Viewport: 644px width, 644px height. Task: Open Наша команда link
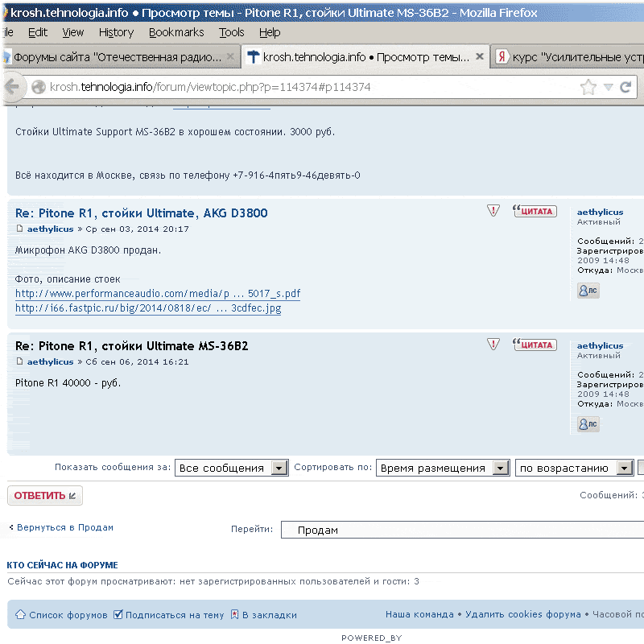(419, 614)
